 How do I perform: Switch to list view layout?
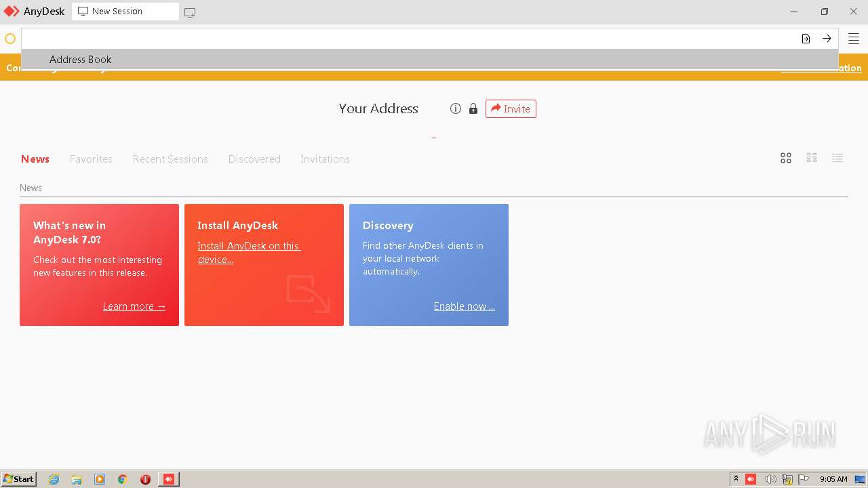point(837,158)
